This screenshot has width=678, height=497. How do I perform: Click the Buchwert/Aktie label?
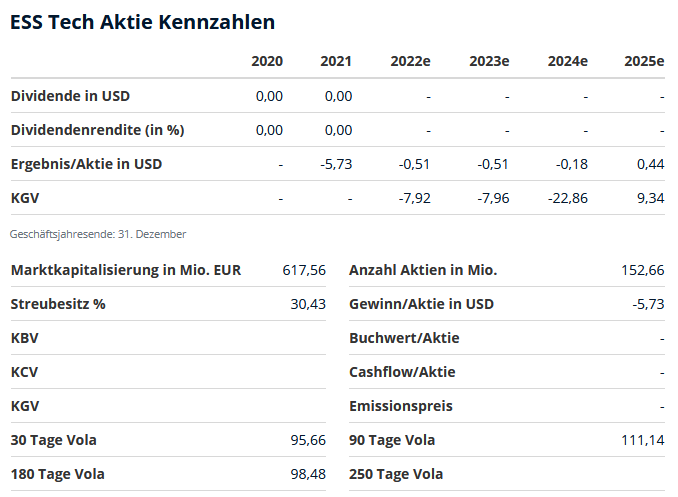tap(404, 338)
